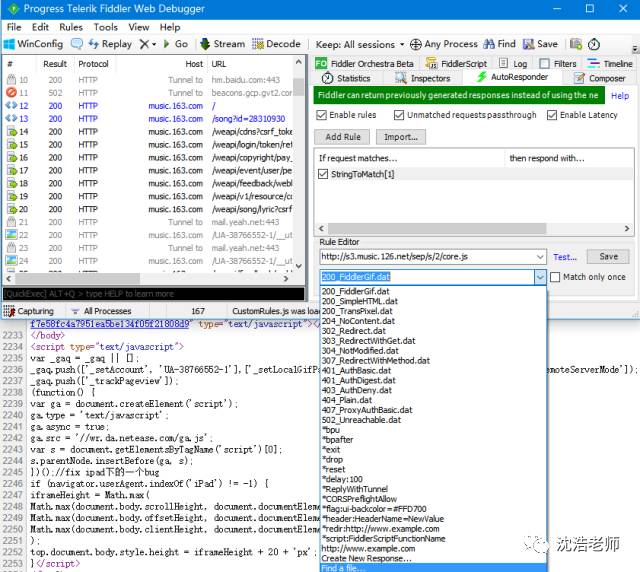Click the timer stopwatch toolbar icon

pyautogui.click(x=594, y=44)
